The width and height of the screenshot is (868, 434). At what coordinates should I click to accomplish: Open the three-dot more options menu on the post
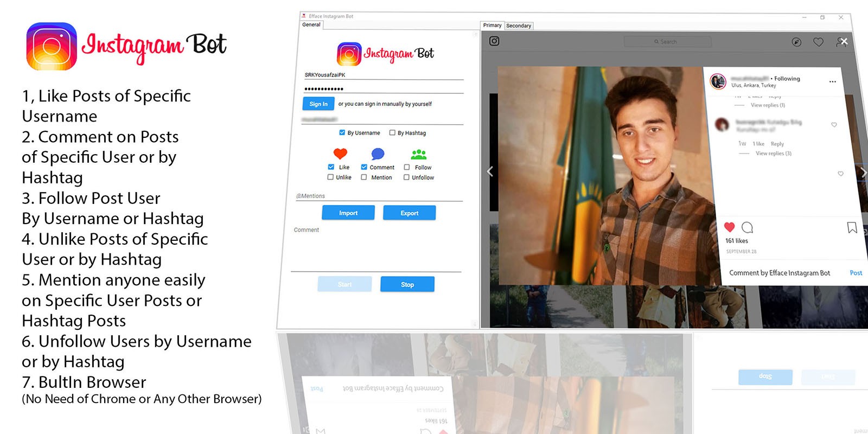833,82
